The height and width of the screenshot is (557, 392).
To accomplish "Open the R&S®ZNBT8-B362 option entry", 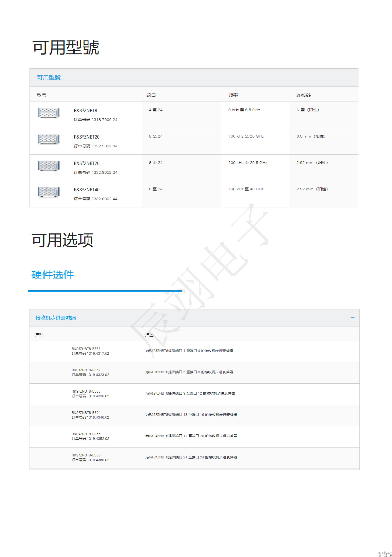I will pyautogui.click(x=86, y=370).
